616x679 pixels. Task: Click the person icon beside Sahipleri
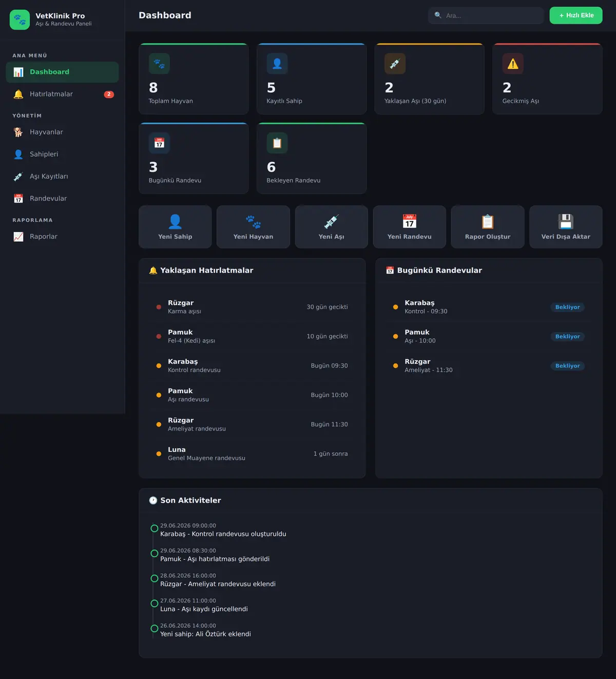point(18,154)
